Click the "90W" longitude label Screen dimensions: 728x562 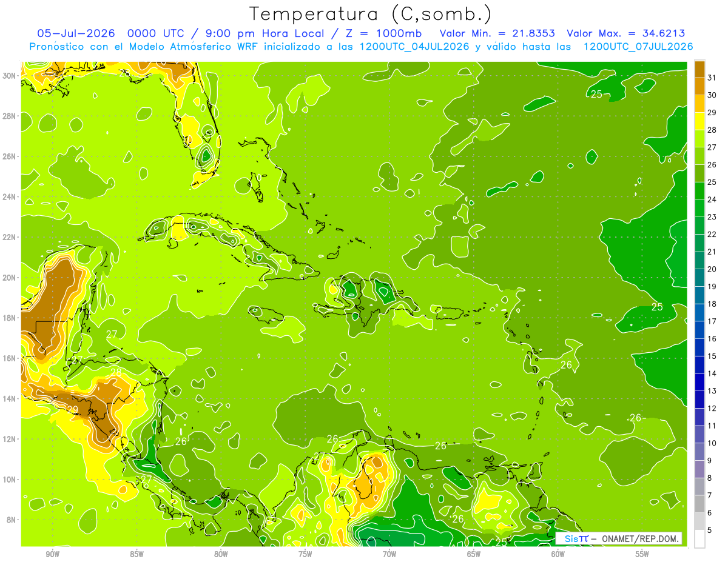point(52,554)
